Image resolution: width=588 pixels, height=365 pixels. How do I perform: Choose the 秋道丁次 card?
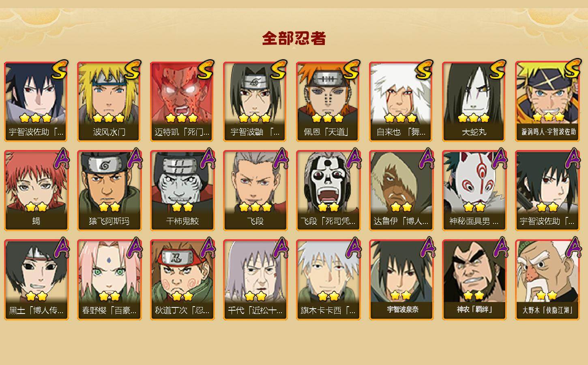click(182, 280)
